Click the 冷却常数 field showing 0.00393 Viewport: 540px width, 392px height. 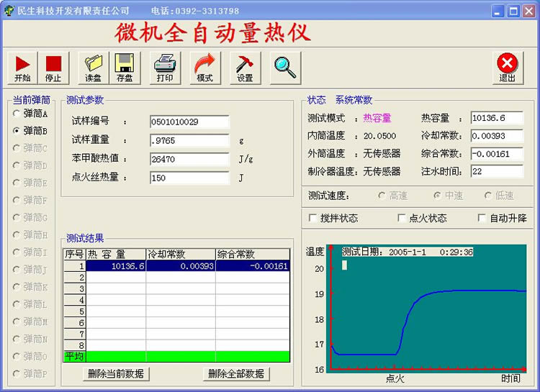point(497,136)
